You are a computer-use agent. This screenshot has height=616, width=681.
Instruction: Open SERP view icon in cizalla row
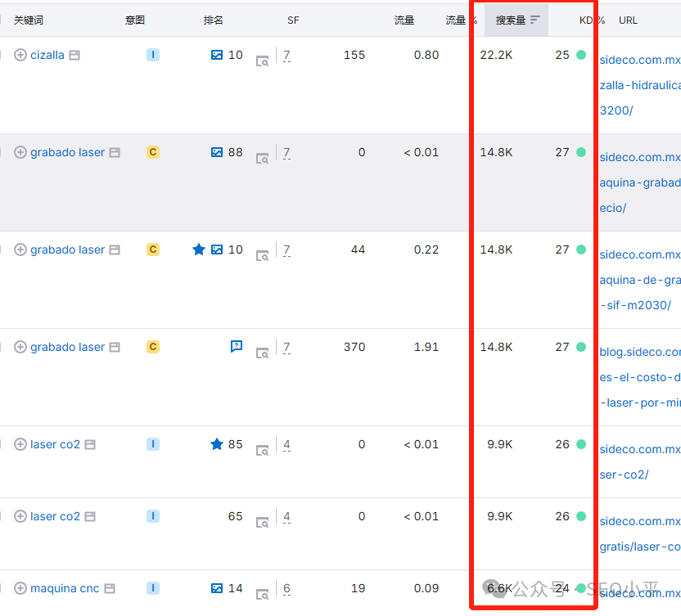click(x=262, y=61)
